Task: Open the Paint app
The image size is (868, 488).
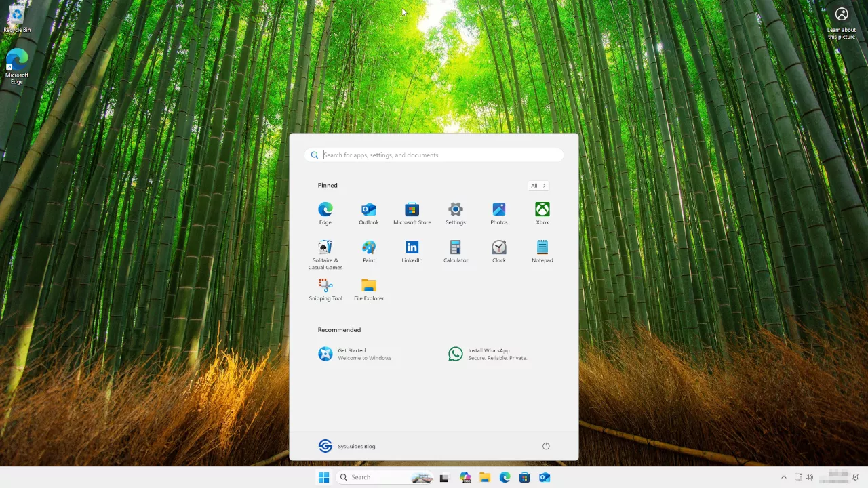Action: tap(368, 247)
